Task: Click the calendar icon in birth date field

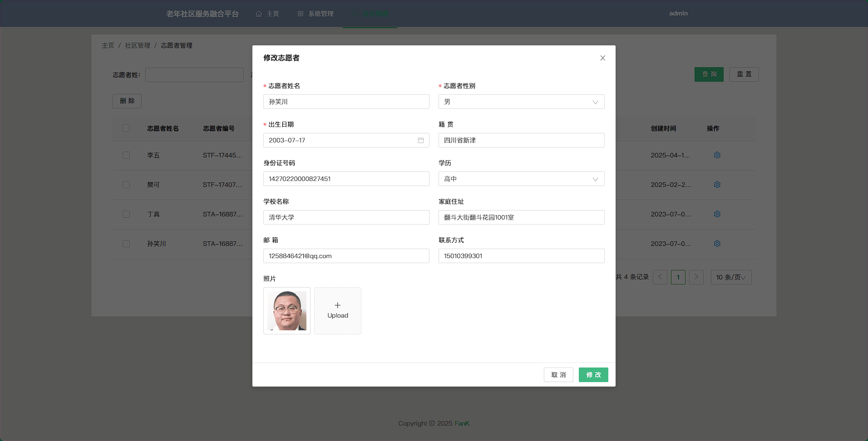Action: tap(420, 140)
